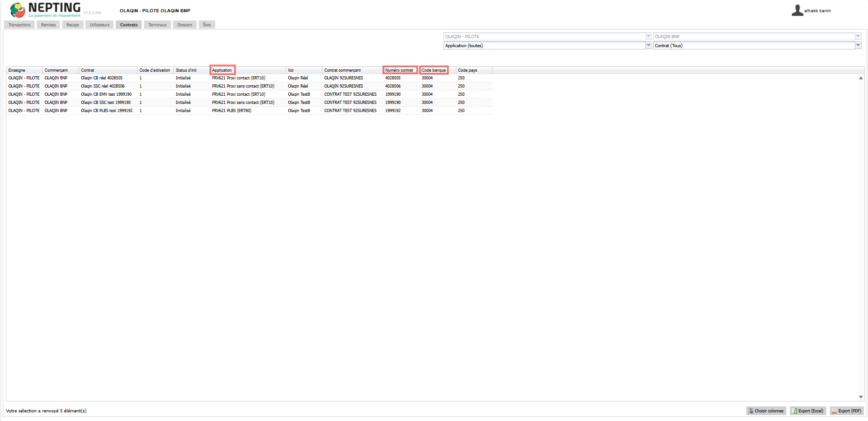Open the user profile silhouette icon

pos(797,10)
